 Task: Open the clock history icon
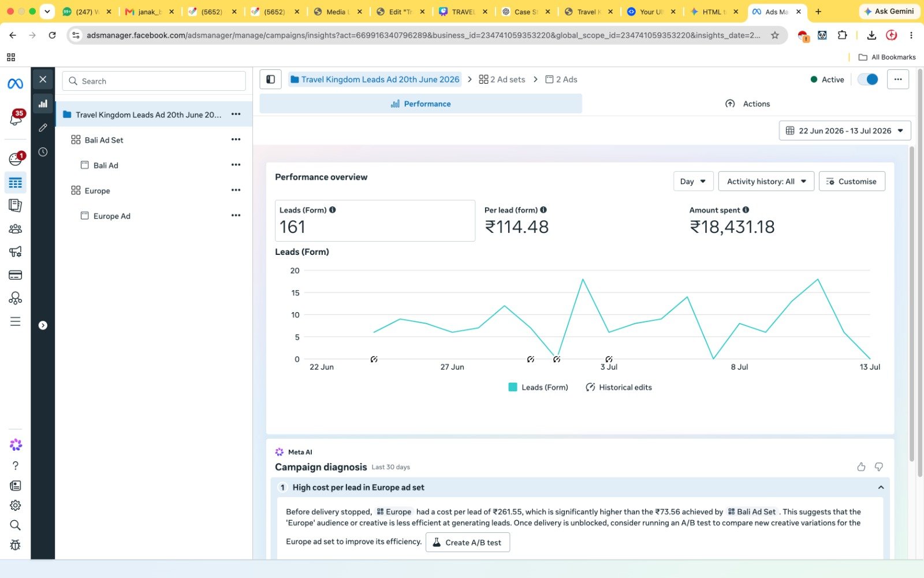tap(43, 152)
